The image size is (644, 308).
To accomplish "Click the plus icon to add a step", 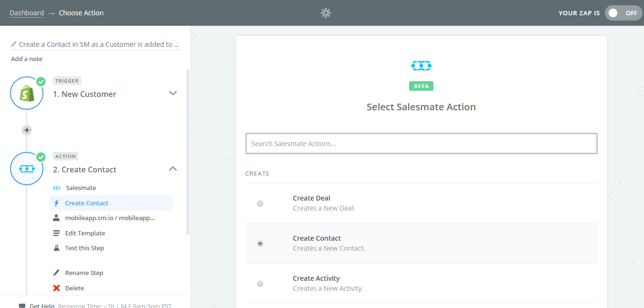I will pyautogui.click(x=27, y=130).
